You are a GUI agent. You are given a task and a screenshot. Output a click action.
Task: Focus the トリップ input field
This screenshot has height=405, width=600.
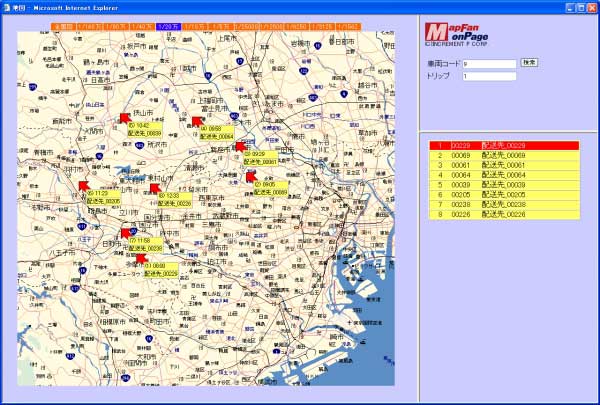489,76
